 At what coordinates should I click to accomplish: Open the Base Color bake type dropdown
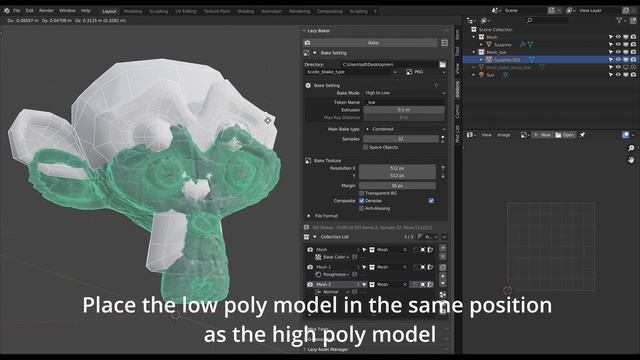pyautogui.click(x=333, y=257)
